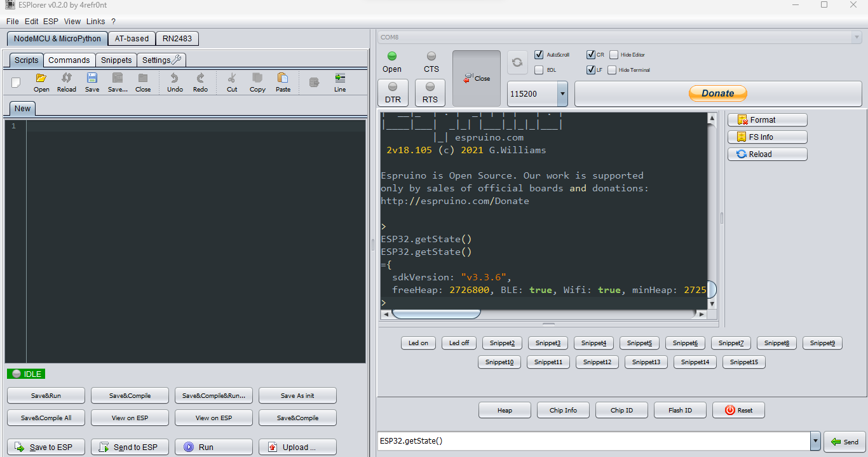
Task: Click the terminal horizontal scrollbar thumb
Action: pos(436,313)
